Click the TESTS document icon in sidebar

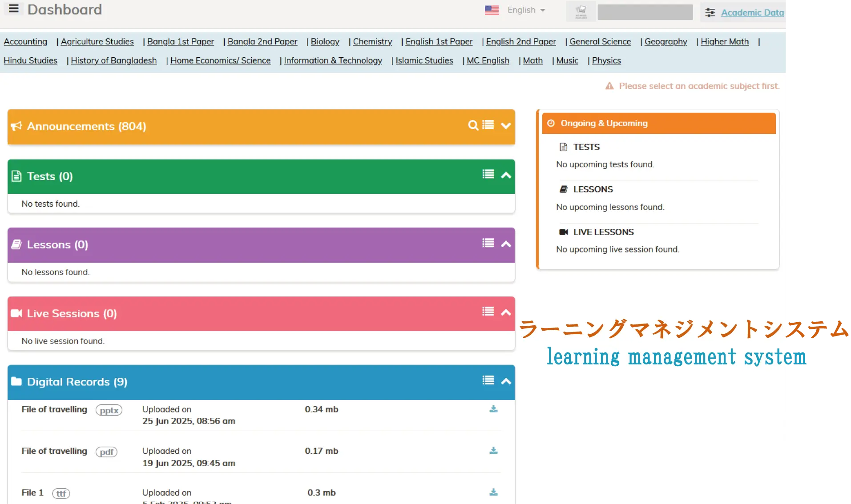[563, 147]
